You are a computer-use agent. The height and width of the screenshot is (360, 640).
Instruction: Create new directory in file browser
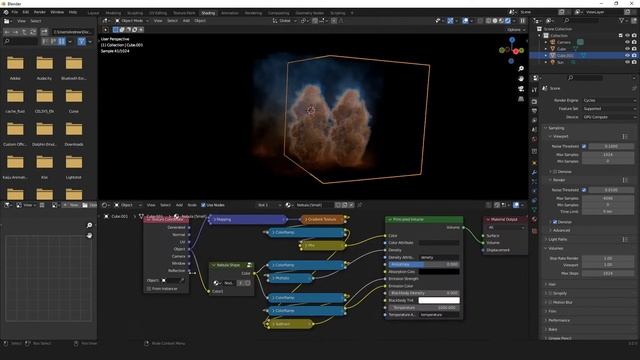point(44,32)
